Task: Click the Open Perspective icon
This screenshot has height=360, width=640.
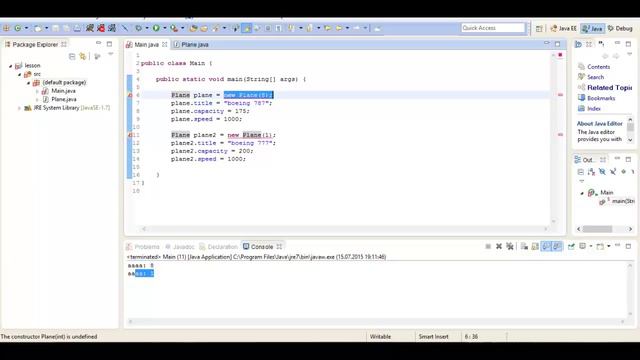Action: (539, 28)
